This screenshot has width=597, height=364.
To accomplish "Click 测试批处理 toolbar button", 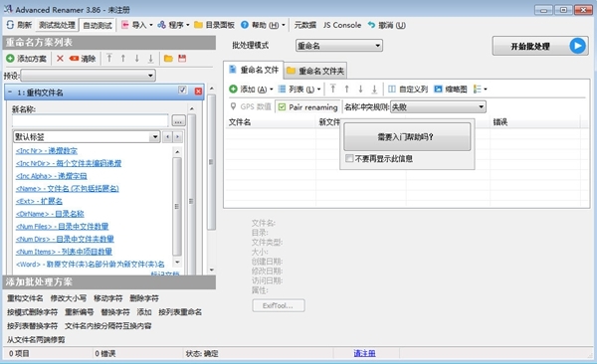I will click(57, 25).
